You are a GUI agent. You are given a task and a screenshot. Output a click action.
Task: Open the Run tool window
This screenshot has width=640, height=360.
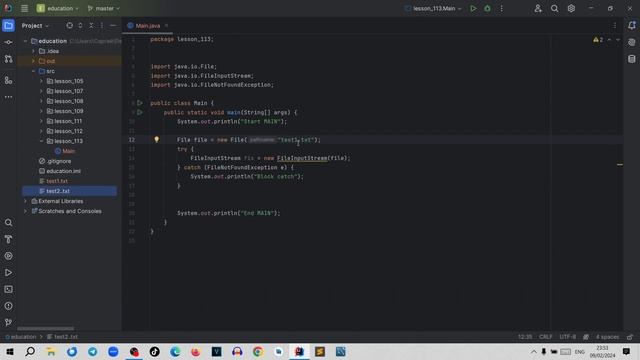click(x=8, y=273)
